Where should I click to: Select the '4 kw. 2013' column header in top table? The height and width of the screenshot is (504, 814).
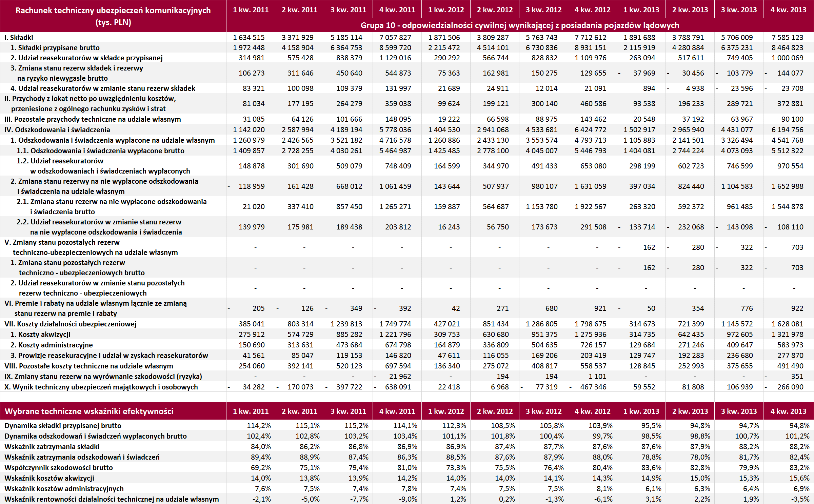point(788,10)
